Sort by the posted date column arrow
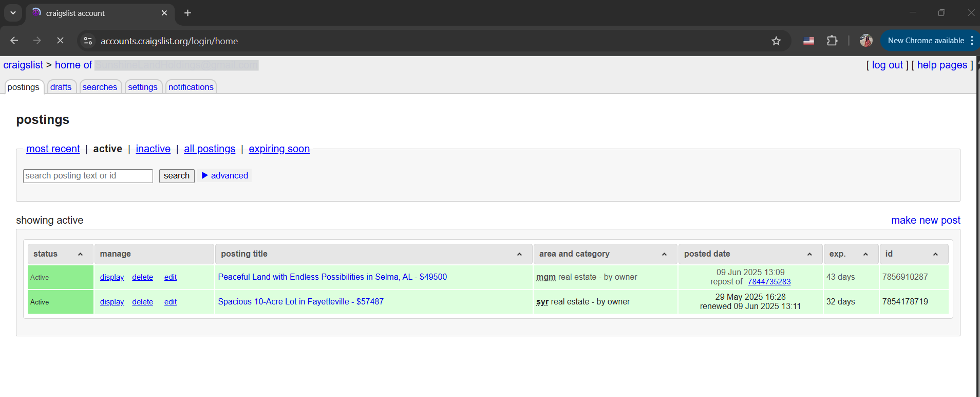 [809, 254]
